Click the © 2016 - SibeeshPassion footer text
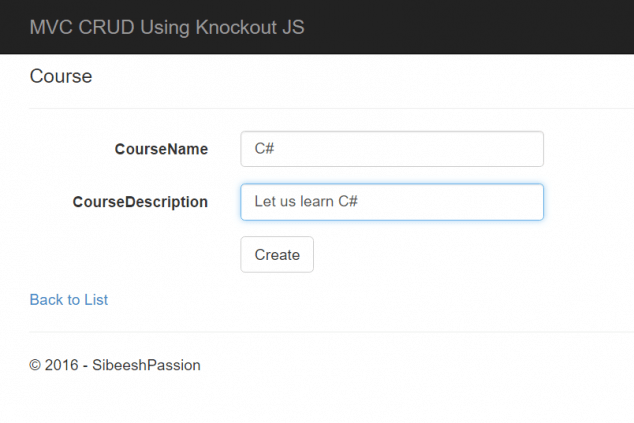This screenshot has width=634, height=423. (x=115, y=365)
